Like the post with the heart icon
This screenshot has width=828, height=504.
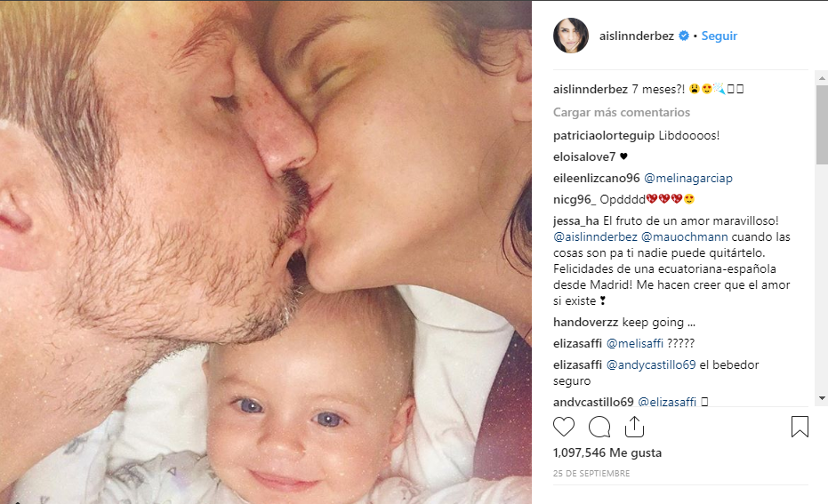click(564, 427)
